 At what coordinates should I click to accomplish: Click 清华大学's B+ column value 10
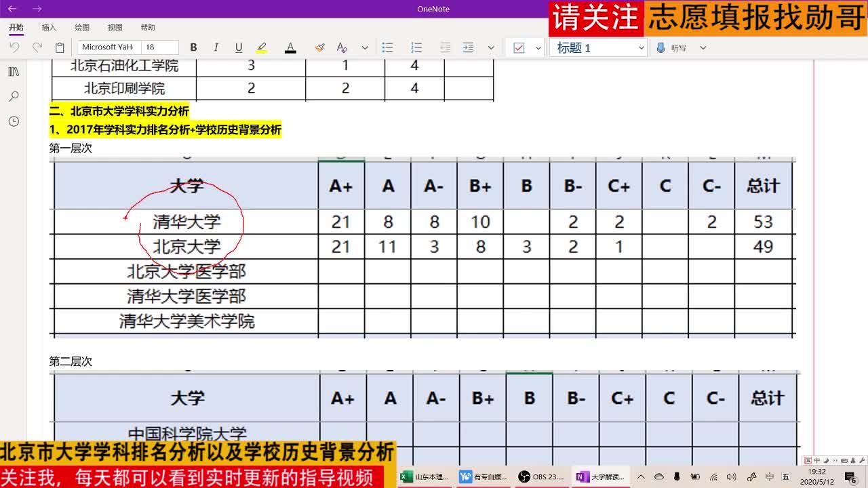(480, 222)
